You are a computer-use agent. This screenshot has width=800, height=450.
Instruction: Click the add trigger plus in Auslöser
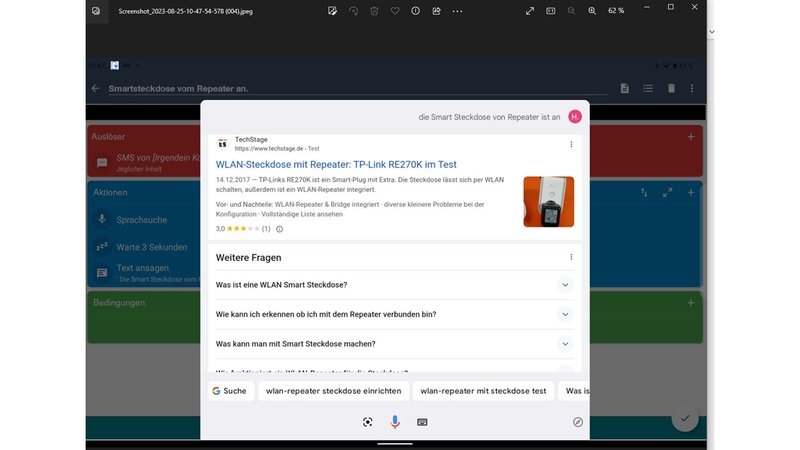tap(690, 136)
